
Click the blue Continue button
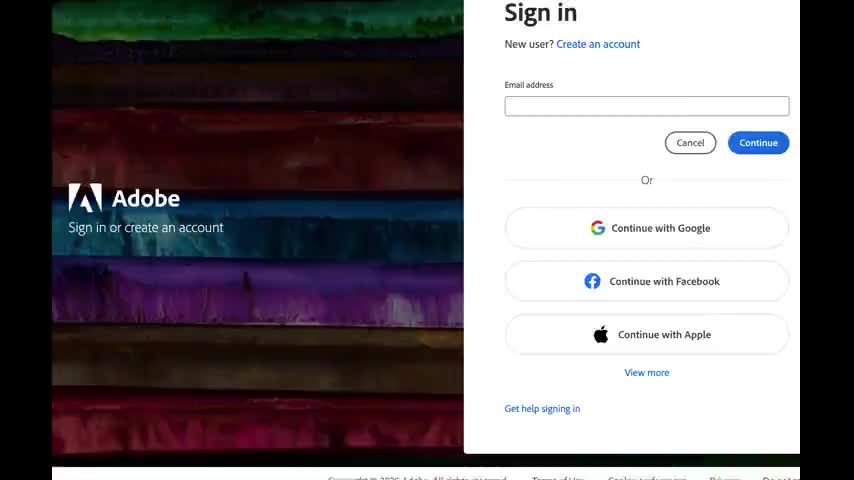tap(758, 143)
